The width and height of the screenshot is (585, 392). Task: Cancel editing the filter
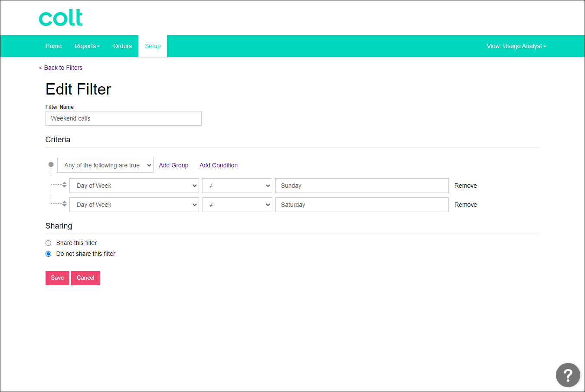[x=85, y=278]
